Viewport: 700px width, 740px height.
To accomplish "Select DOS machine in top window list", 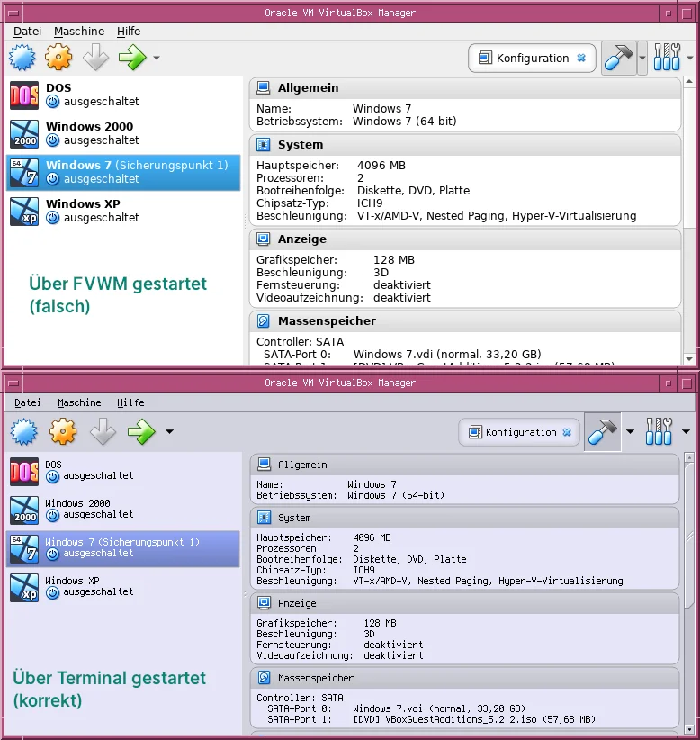I will 123,95.
